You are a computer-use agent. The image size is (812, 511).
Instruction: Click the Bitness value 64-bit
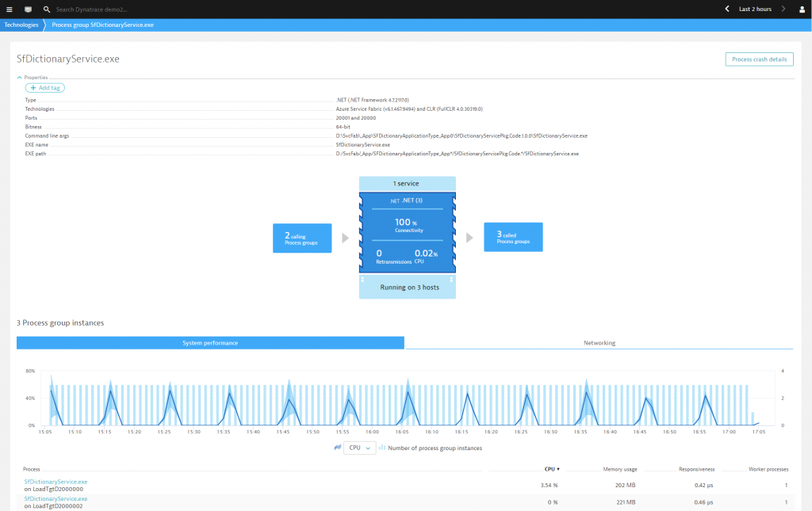[343, 127]
